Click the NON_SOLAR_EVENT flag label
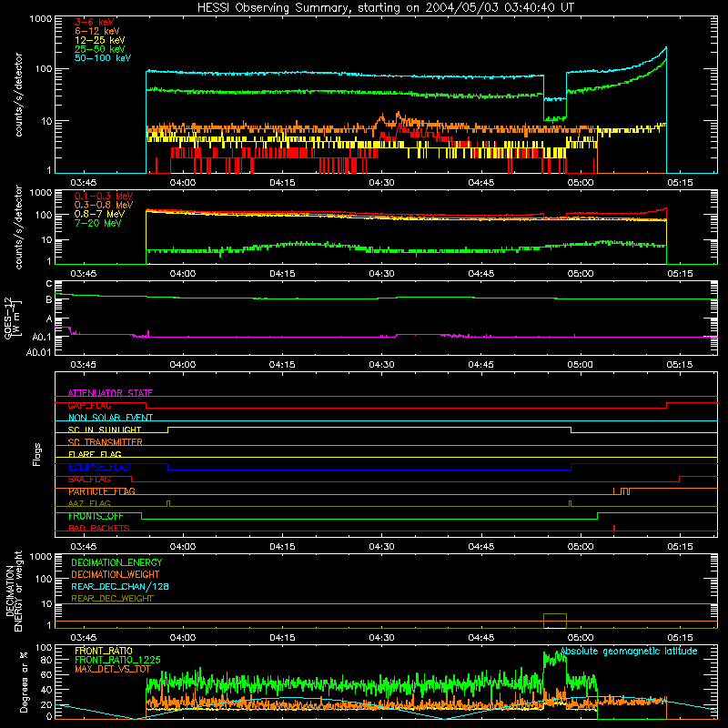 [110, 418]
